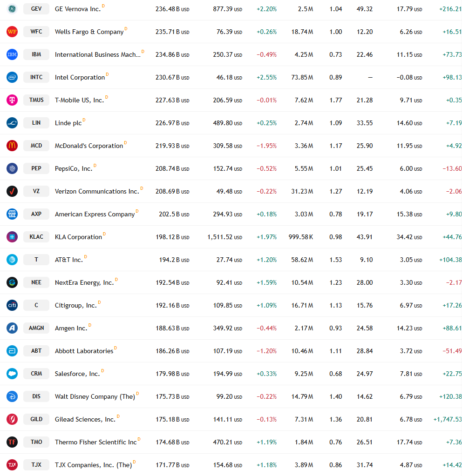Open NextEra Energy, Inc. link
The image size is (462, 476).
(x=84, y=282)
